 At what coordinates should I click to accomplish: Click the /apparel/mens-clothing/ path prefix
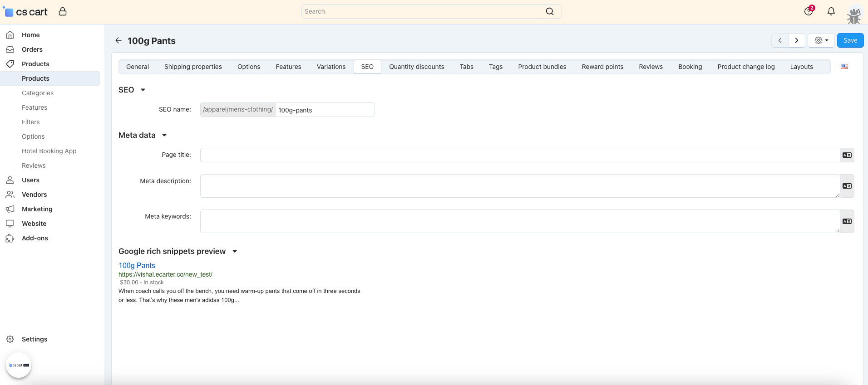pyautogui.click(x=238, y=110)
